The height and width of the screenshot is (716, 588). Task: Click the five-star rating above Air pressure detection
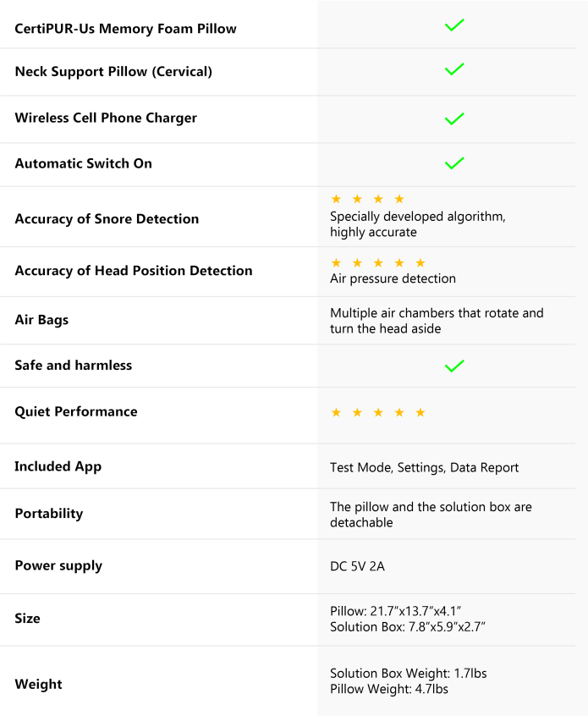click(x=378, y=263)
